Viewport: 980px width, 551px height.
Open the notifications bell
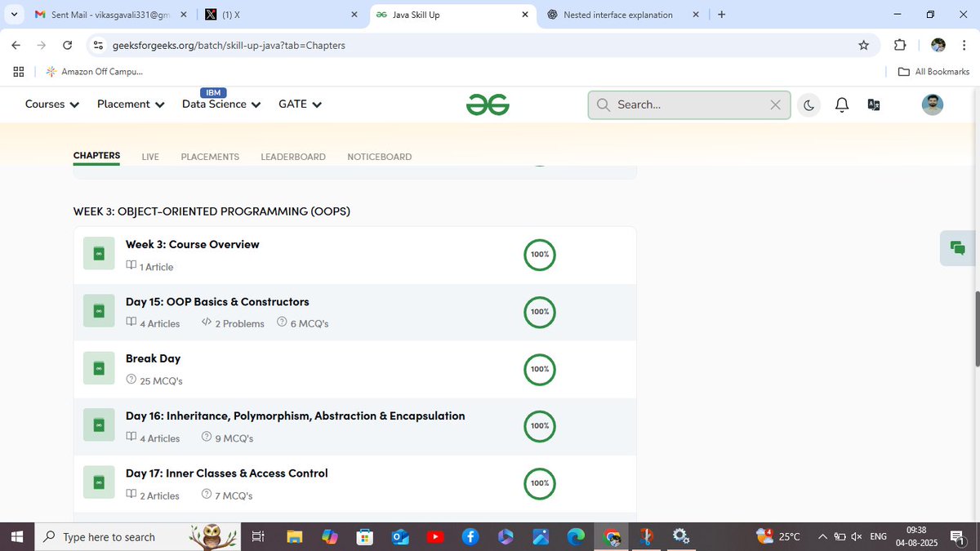click(842, 104)
